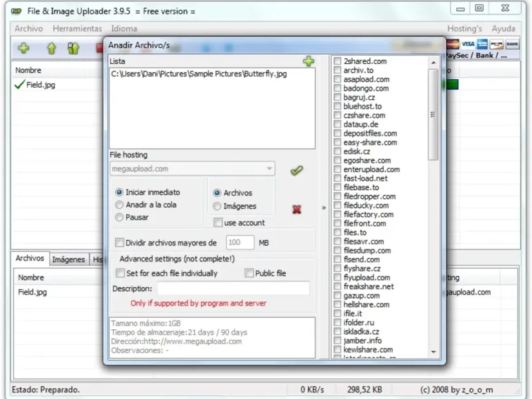
Task: Choose the Archivos radio button
Action: pos(217,193)
